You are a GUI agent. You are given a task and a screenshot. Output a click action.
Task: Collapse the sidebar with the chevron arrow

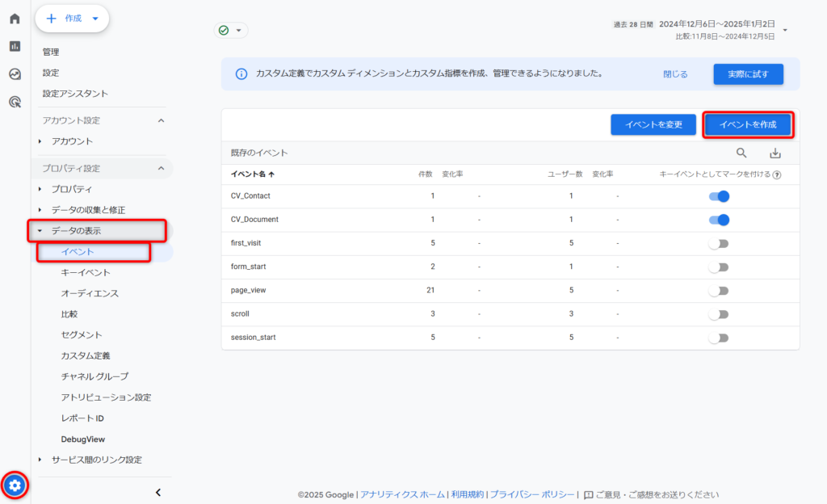pos(158,492)
